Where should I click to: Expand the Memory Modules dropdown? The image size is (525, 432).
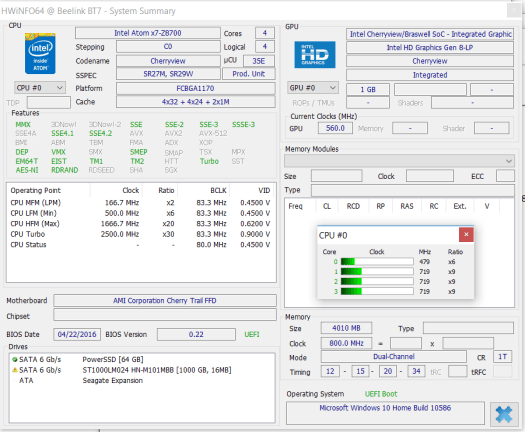coord(399,161)
